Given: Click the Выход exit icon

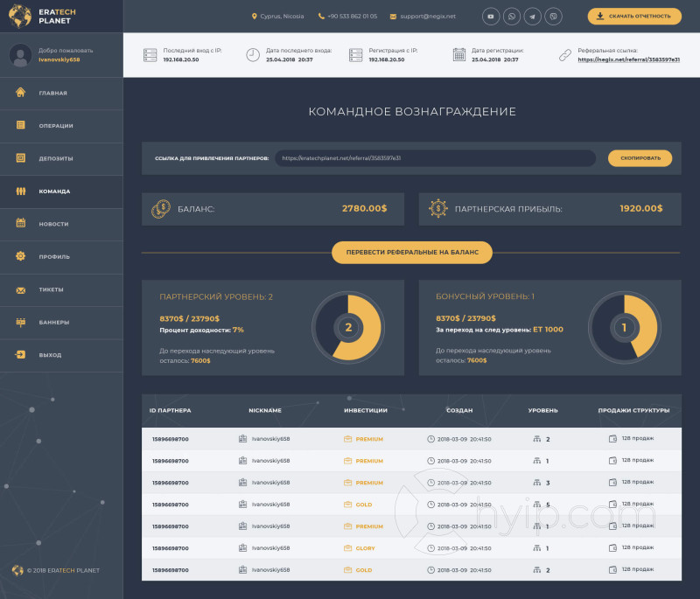Looking at the screenshot, I should click(x=20, y=354).
